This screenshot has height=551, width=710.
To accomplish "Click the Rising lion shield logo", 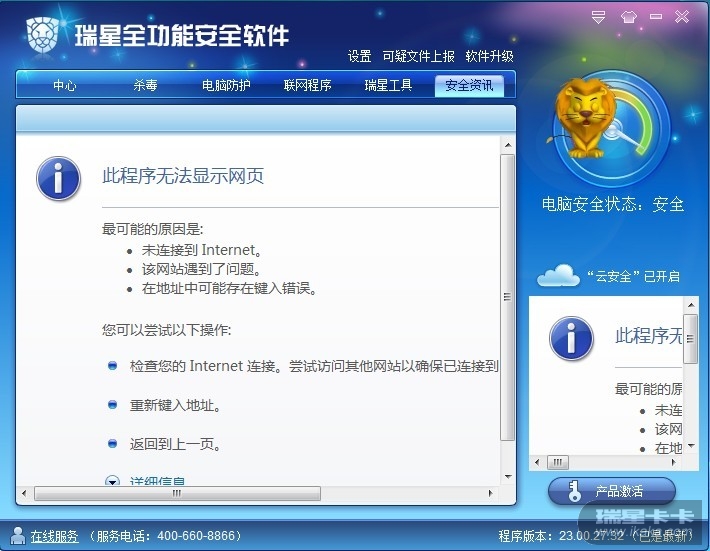I will [43, 34].
